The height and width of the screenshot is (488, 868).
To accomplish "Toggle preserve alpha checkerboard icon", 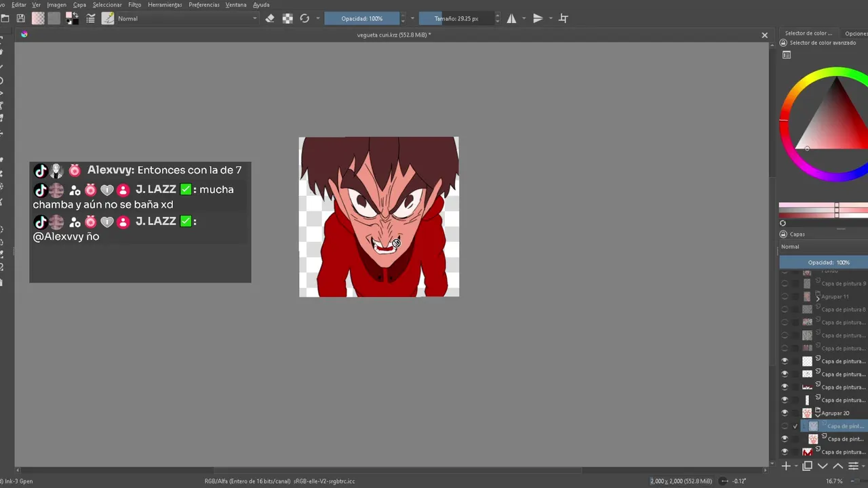I will pos(288,18).
